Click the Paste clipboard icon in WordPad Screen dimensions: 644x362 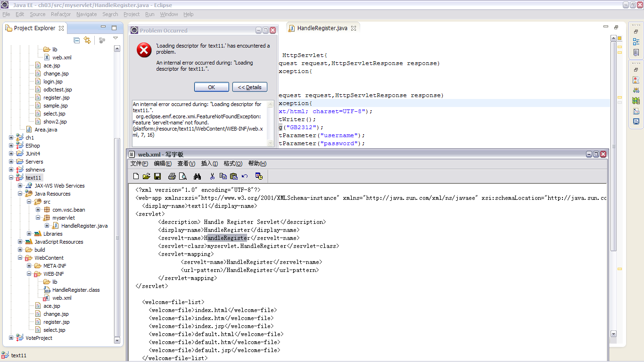[x=234, y=176]
